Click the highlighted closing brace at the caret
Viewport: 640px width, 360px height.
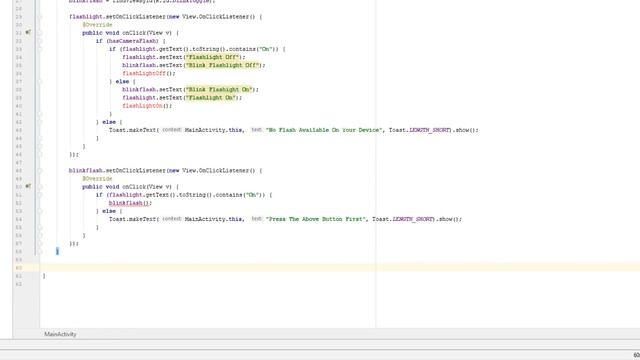(x=57, y=251)
